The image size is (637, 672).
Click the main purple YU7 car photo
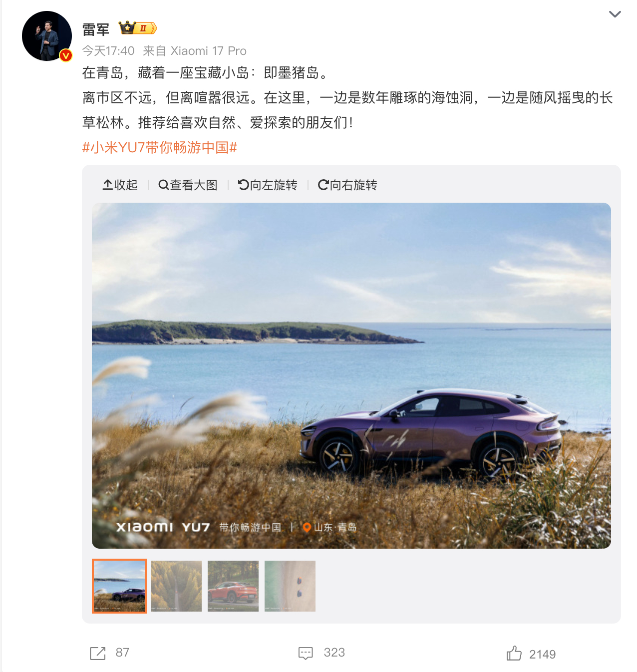coord(351,375)
